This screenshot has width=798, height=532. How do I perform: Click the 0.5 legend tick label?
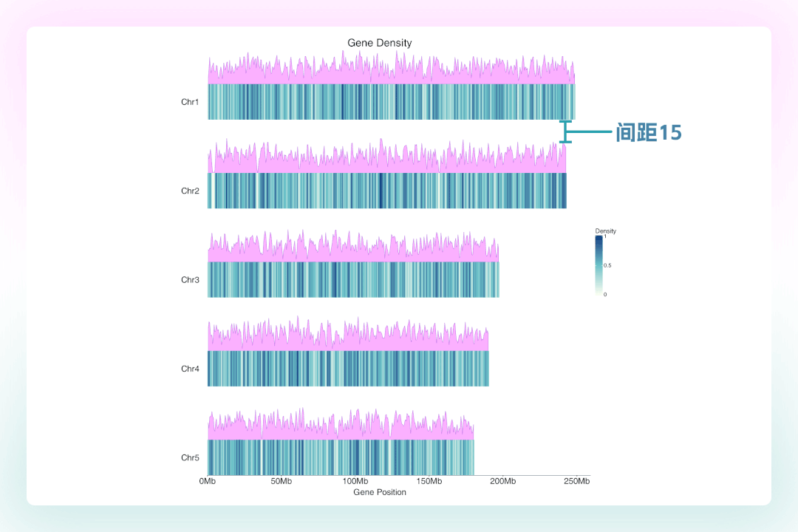tap(607, 265)
